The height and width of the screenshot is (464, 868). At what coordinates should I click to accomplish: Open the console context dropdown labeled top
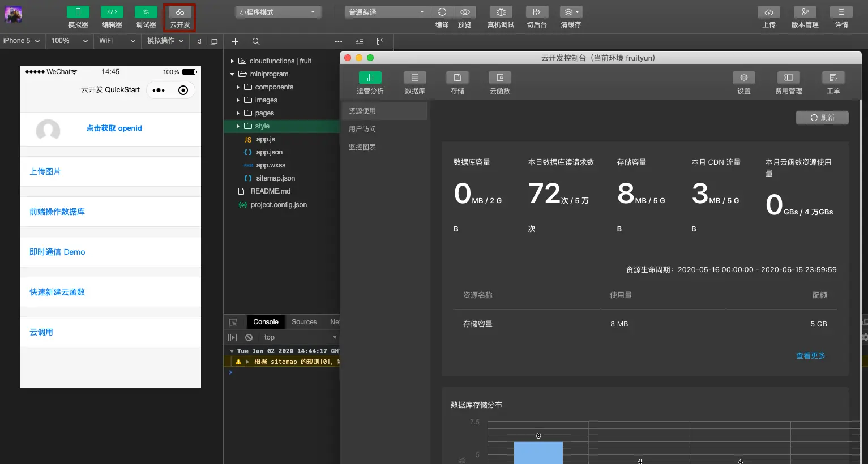[300, 337]
